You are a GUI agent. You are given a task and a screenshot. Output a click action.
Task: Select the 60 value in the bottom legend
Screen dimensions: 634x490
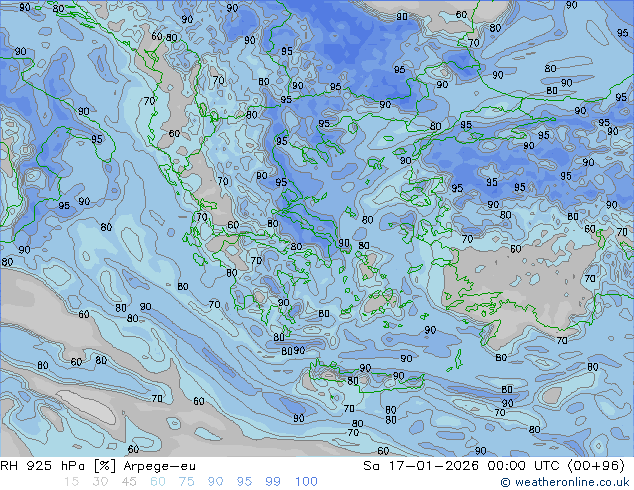[x=158, y=482]
